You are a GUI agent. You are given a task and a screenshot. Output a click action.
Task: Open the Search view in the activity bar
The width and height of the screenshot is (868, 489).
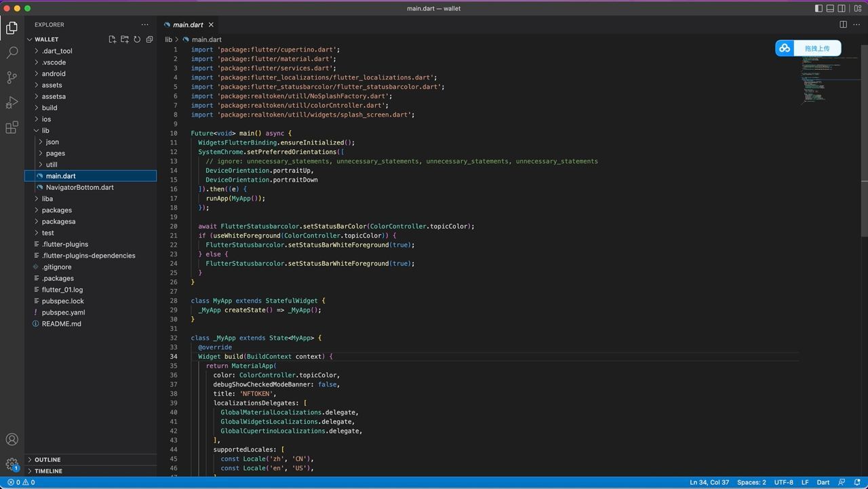pyautogui.click(x=12, y=52)
